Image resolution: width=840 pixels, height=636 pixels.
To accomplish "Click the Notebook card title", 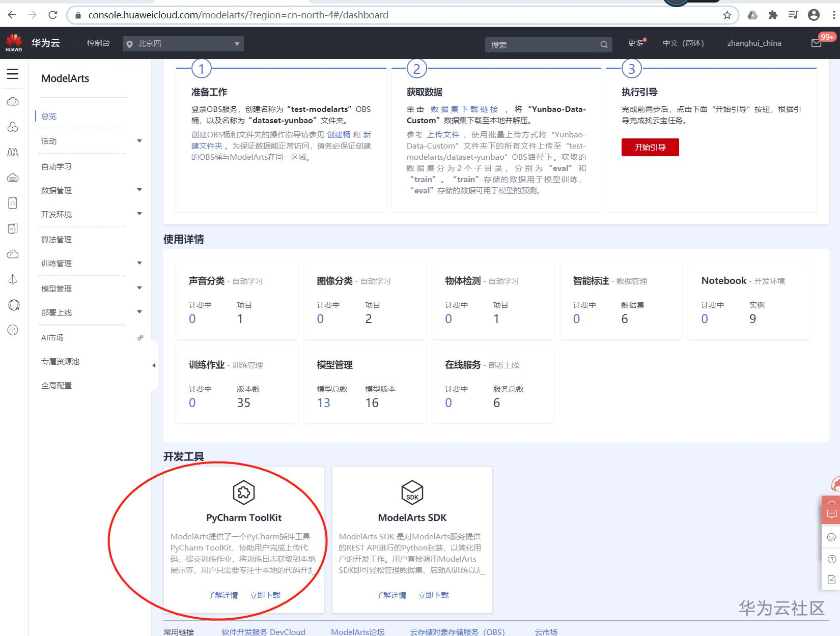I will point(724,280).
